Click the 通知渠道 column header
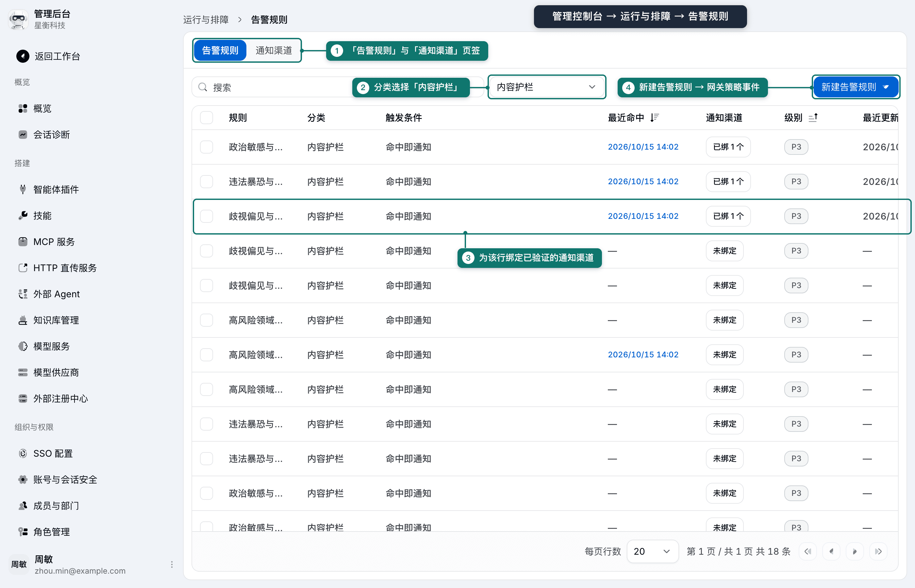This screenshot has height=588, width=915. coord(724,118)
